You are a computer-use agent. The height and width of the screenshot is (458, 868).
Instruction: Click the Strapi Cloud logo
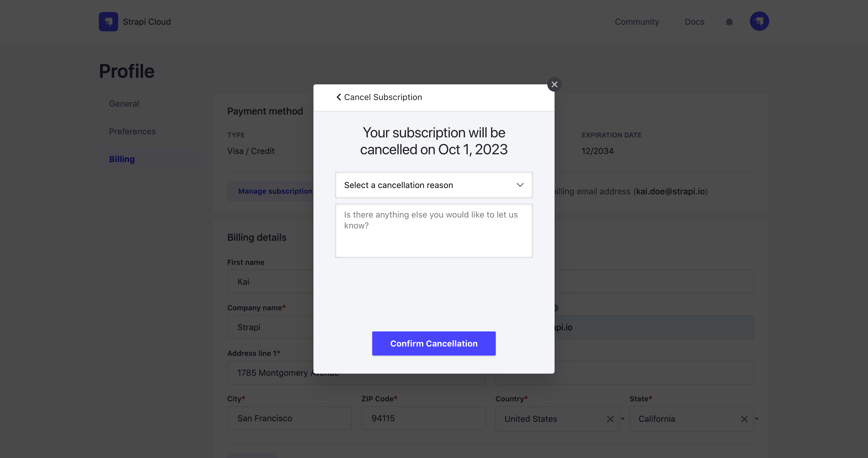pyautogui.click(x=134, y=22)
